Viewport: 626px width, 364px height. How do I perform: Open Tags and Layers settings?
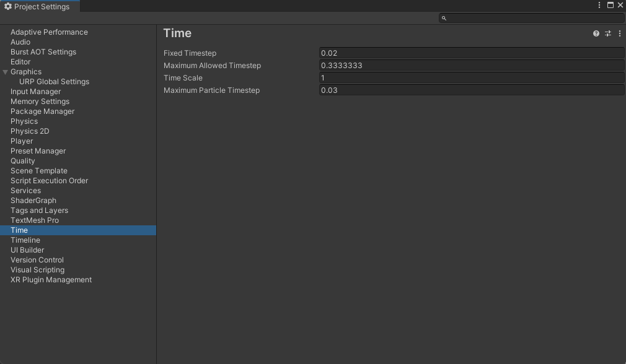point(39,210)
